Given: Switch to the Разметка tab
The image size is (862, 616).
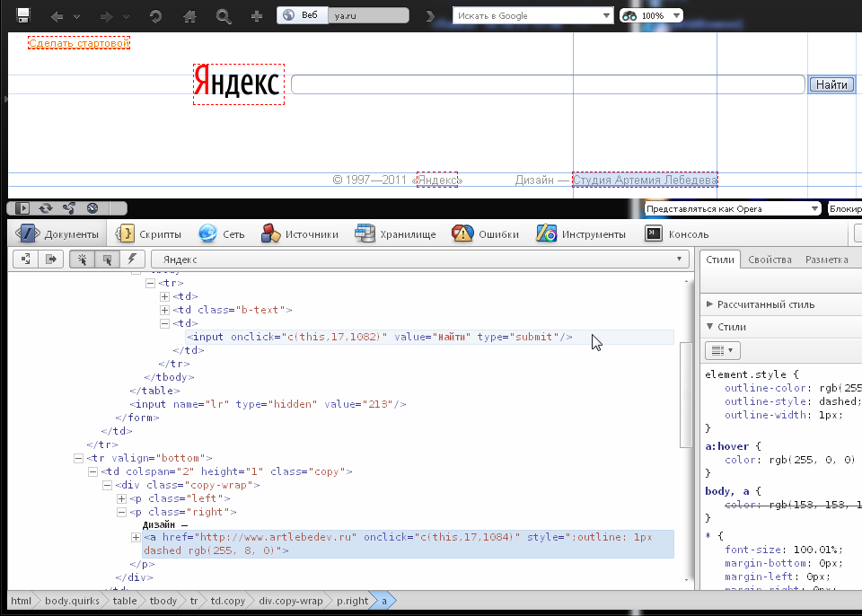Looking at the screenshot, I should coord(826,260).
